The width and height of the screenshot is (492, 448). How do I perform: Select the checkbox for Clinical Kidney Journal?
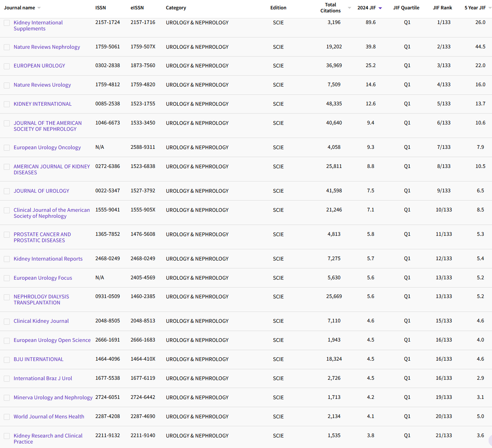click(7, 321)
